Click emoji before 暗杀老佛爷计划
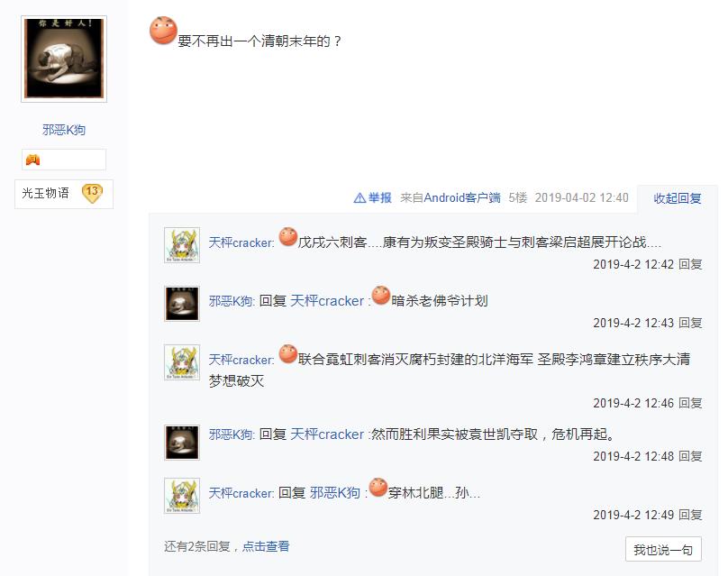This screenshot has width=728, height=576. tap(381, 296)
